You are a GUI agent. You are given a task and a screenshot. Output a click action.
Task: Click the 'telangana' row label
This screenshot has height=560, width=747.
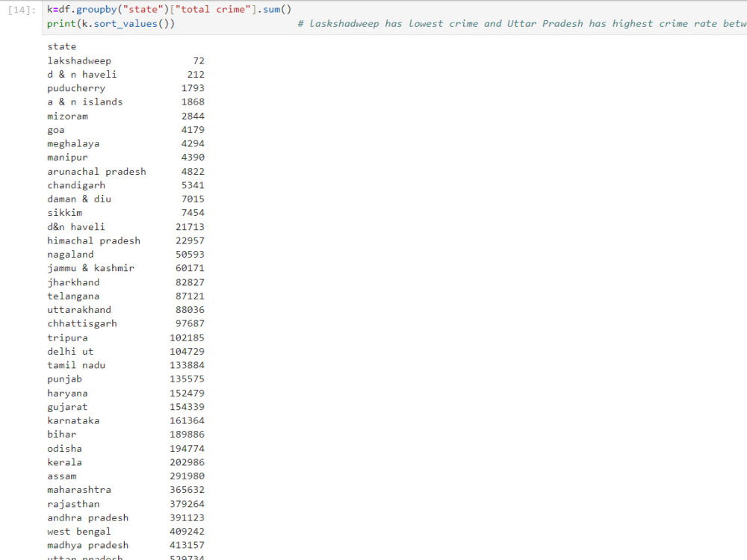[73, 296]
